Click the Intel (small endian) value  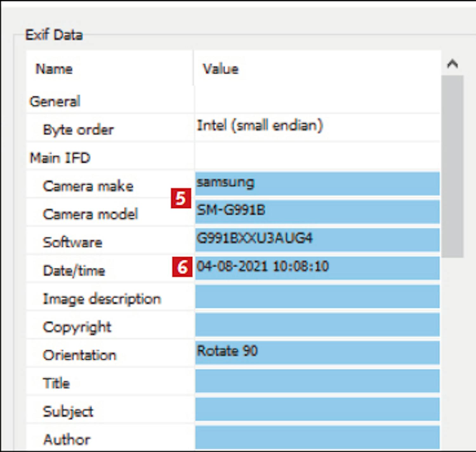click(260, 126)
